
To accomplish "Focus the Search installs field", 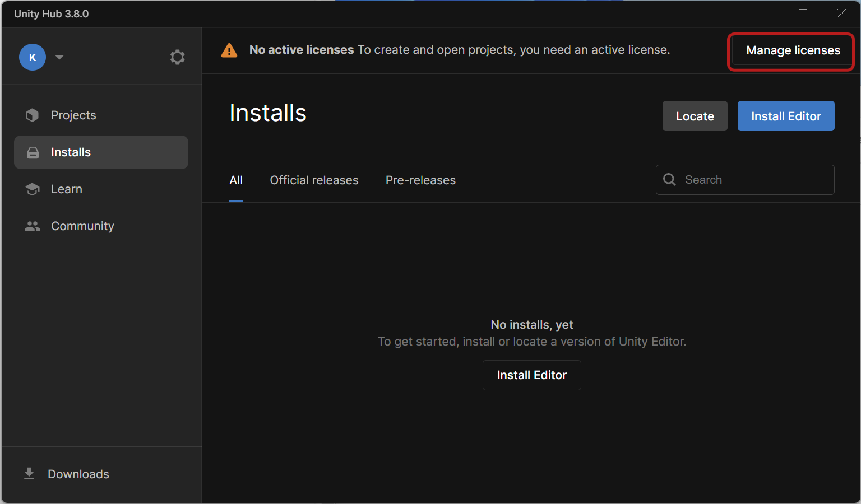I will click(x=745, y=180).
